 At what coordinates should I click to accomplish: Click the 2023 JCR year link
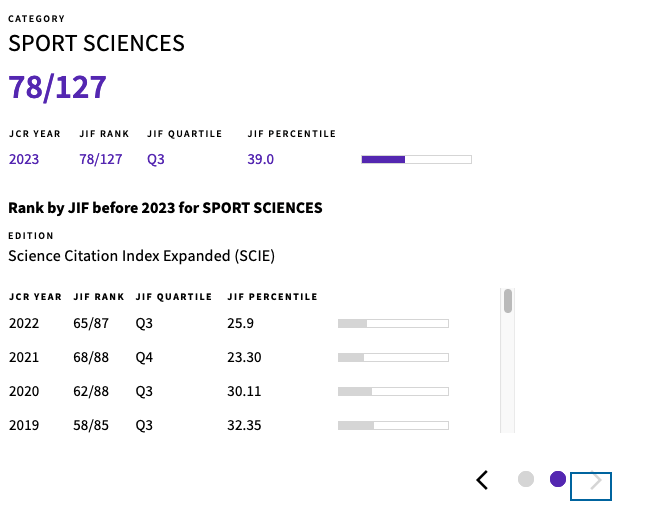[x=24, y=159]
